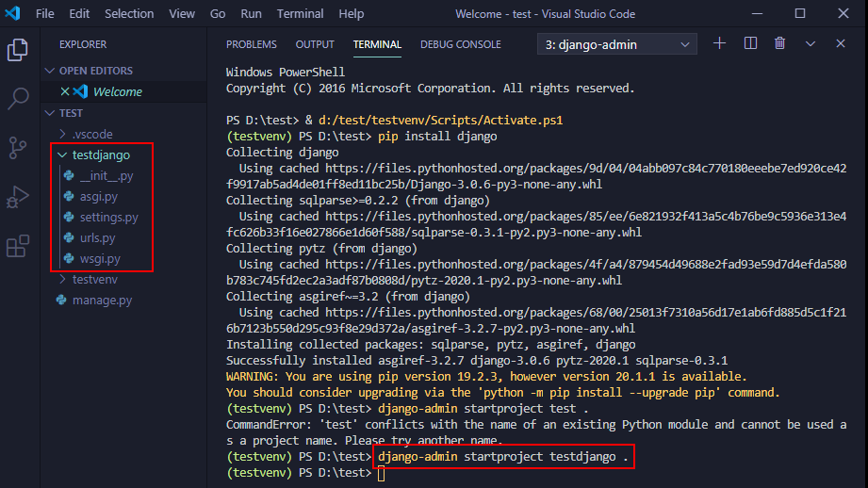Kill terminal with the trash icon
The height and width of the screenshot is (488, 868).
click(779, 43)
